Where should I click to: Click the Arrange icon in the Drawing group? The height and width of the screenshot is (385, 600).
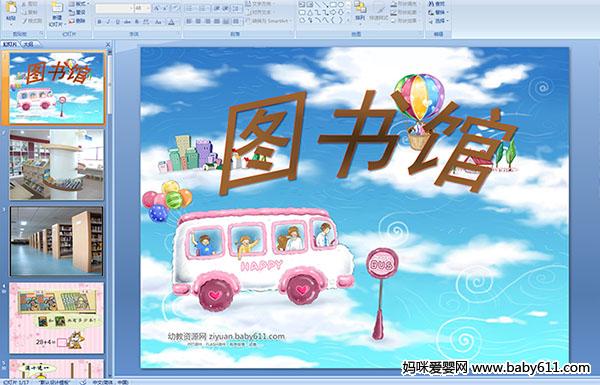[x=360, y=11]
